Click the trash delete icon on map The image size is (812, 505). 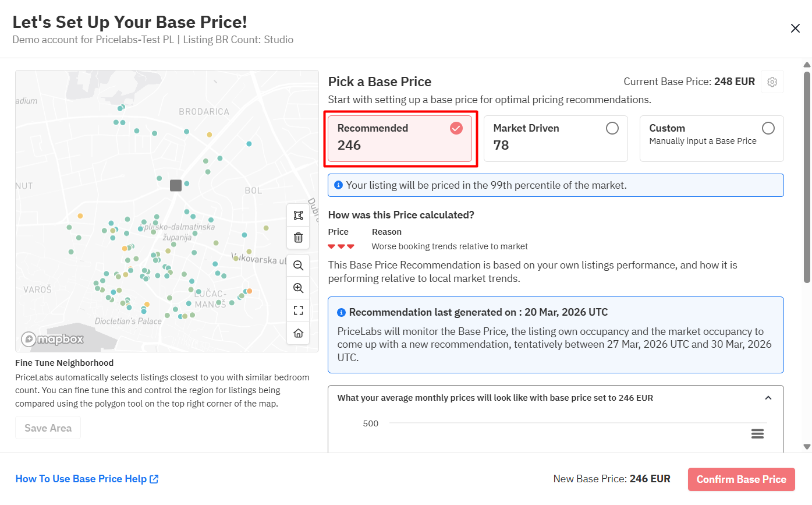(x=298, y=238)
